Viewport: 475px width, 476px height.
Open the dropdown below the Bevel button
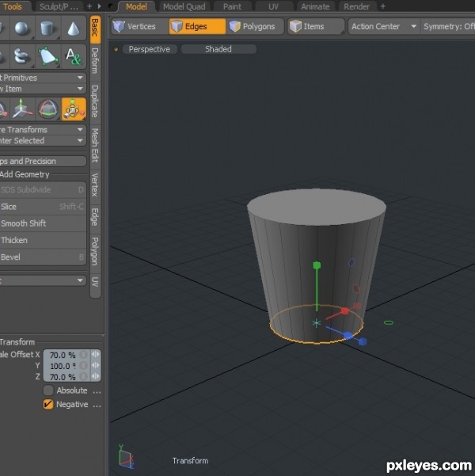pos(43,280)
